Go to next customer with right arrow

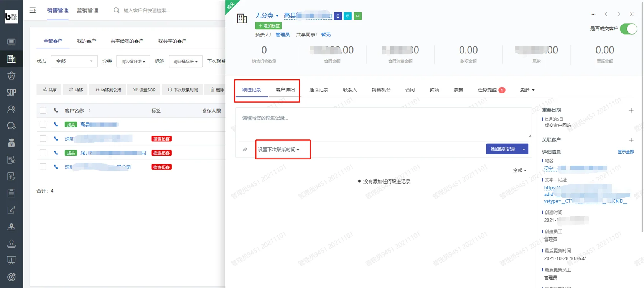point(619,14)
